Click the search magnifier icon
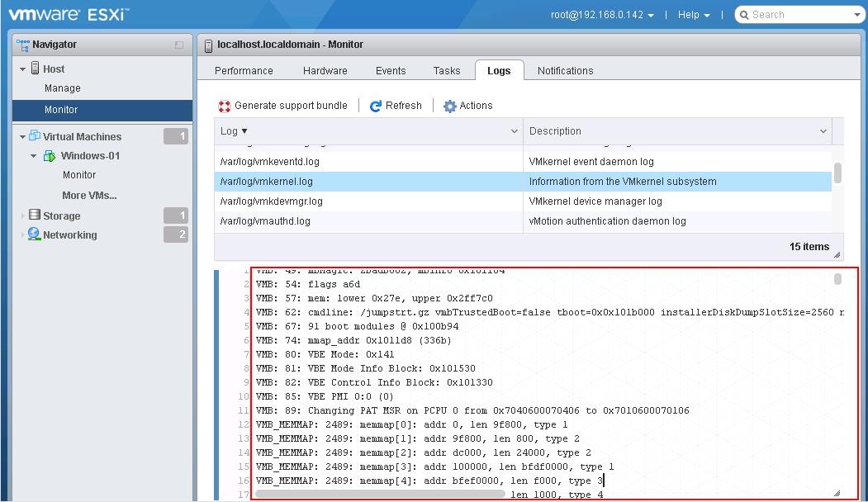 (743, 15)
